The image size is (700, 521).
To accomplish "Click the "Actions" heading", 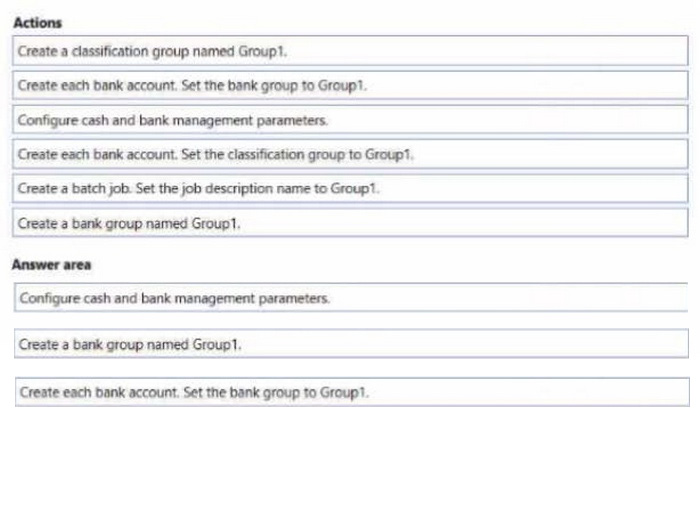I will tap(37, 22).
